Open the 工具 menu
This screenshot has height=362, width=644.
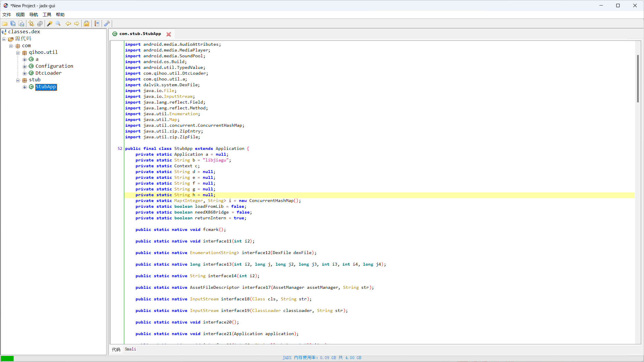tap(47, 14)
